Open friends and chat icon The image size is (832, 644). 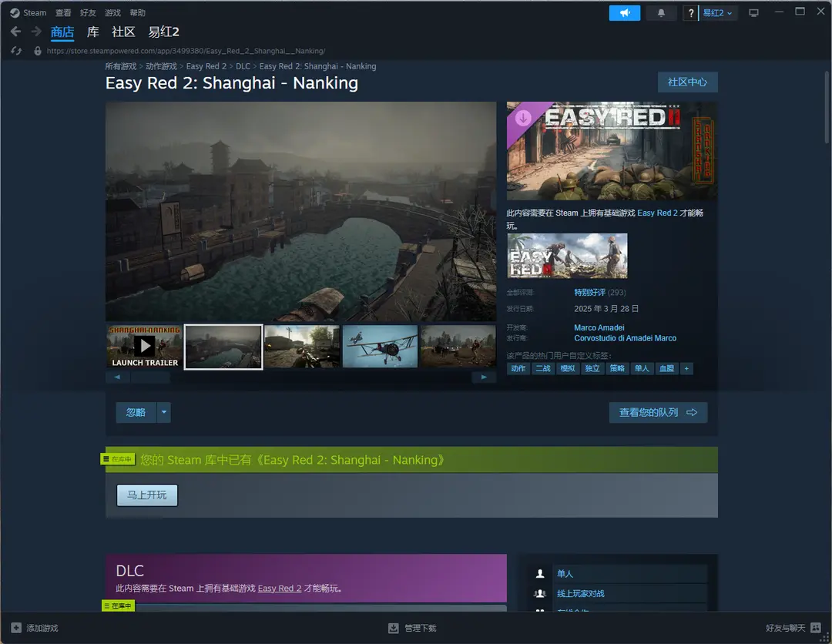(x=816, y=628)
